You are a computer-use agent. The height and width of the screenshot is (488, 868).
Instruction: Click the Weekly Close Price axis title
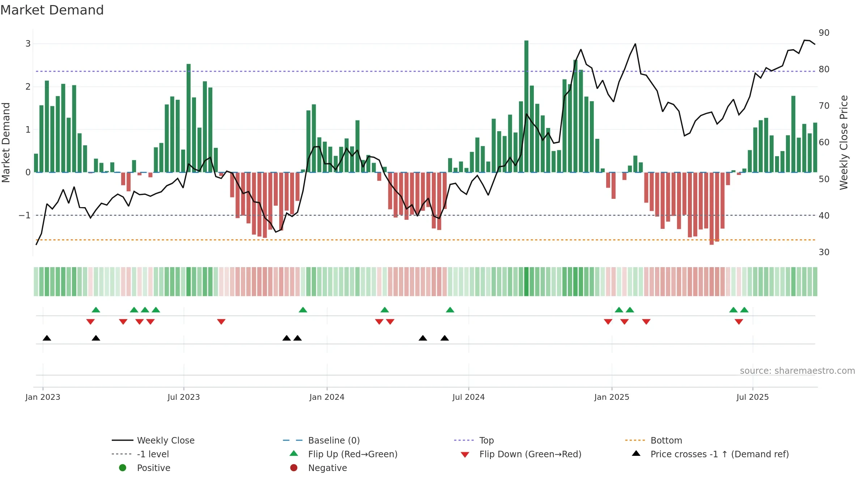[x=844, y=142]
